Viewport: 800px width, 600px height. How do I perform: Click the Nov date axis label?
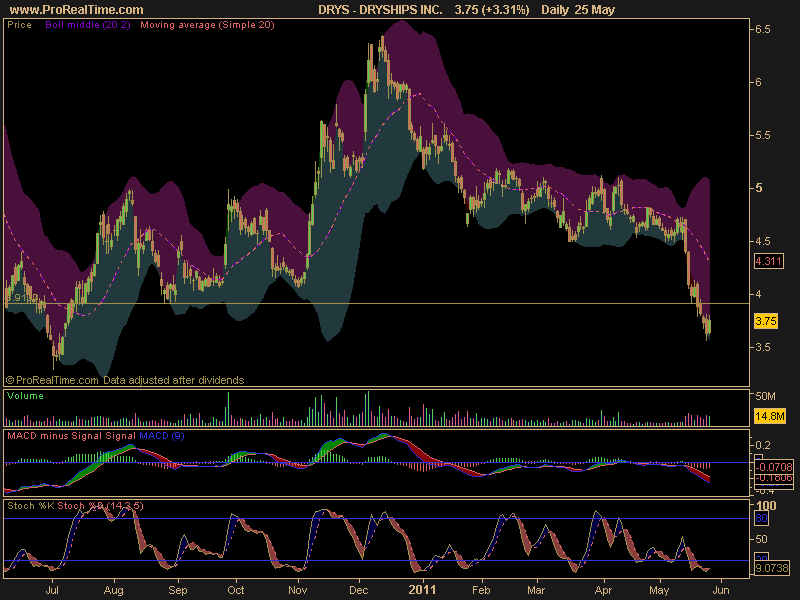click(297, 590)
